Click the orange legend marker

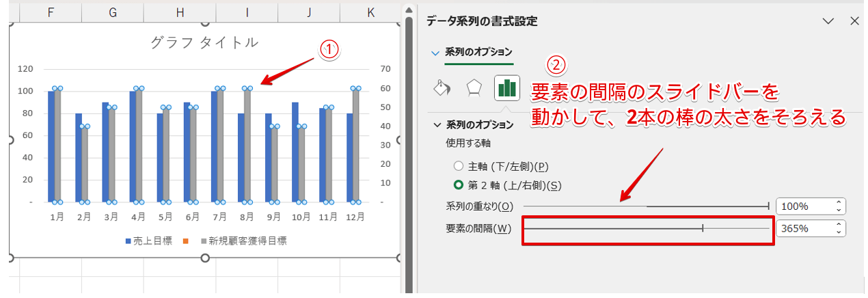pyautogui.click(x=185, y=241)
